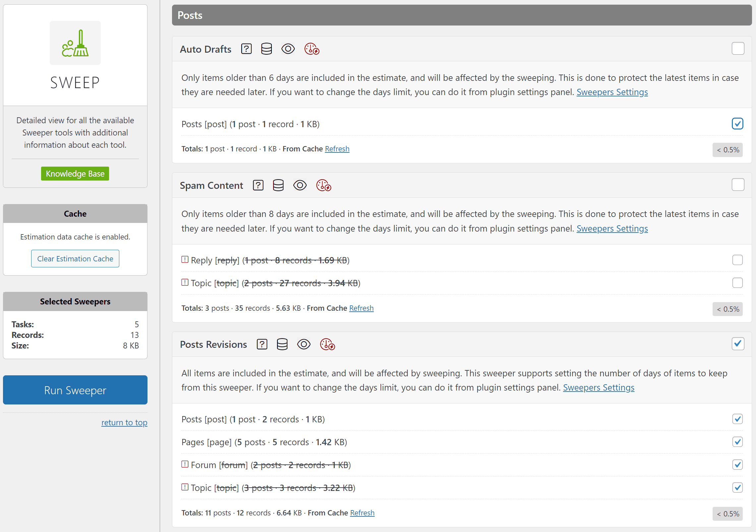The image size is (756, 532).
Task: Click the SWEEP title text
Action: 75,83
